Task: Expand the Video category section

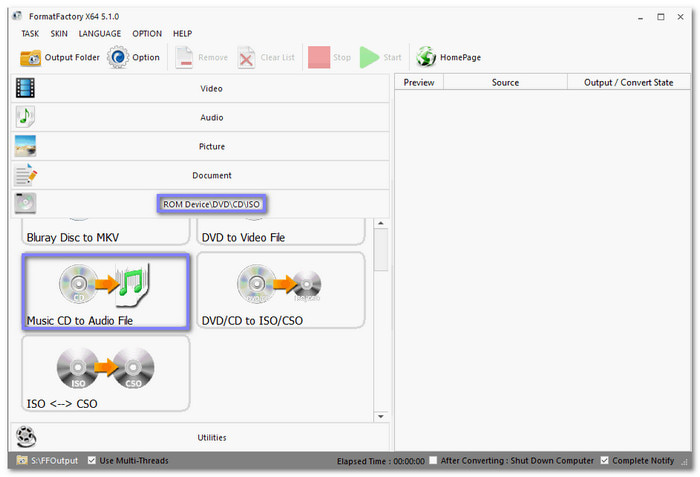Action: coord(200,88)
